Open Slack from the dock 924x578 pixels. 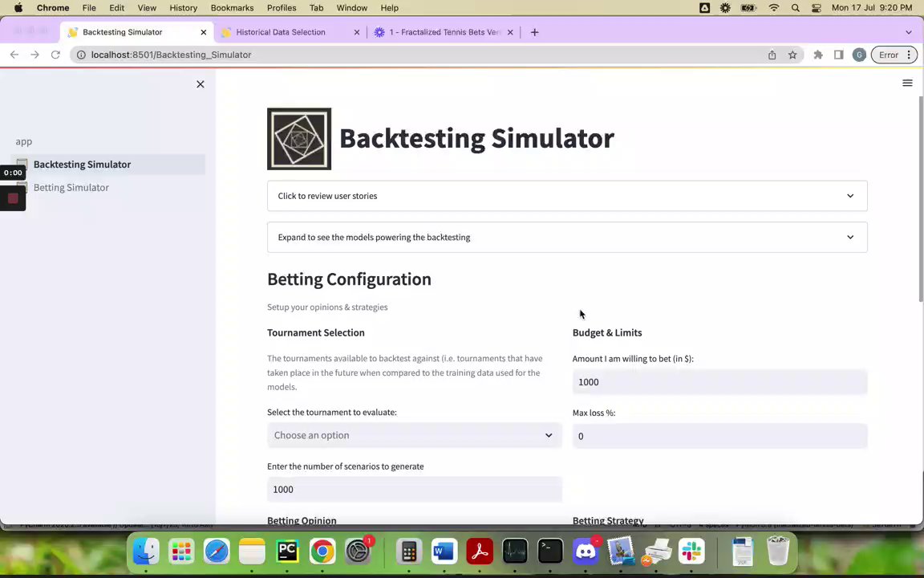pyautogui.click(x=691, y=552)
